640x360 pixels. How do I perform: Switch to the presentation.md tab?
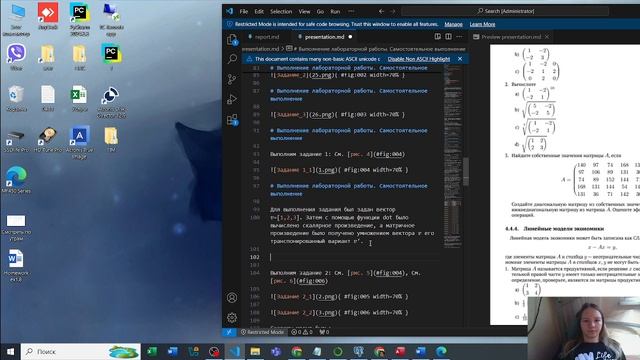coord(324,37)
